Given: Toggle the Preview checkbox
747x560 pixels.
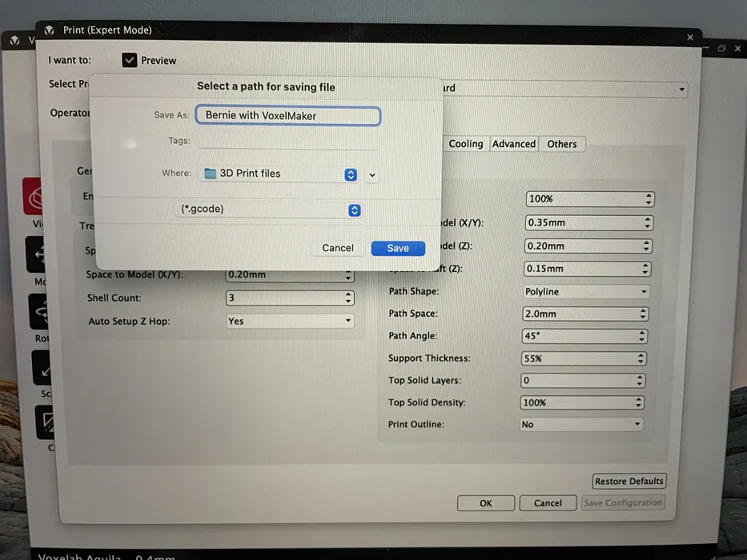Looking at the screenshot, I should pos(130,60).
